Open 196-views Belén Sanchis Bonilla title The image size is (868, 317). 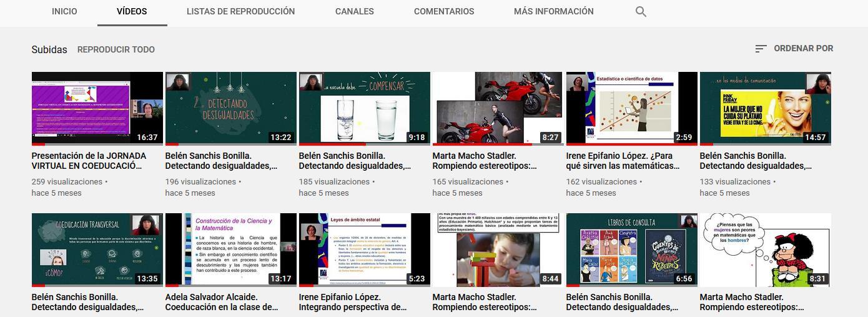(x=222, y=161)
